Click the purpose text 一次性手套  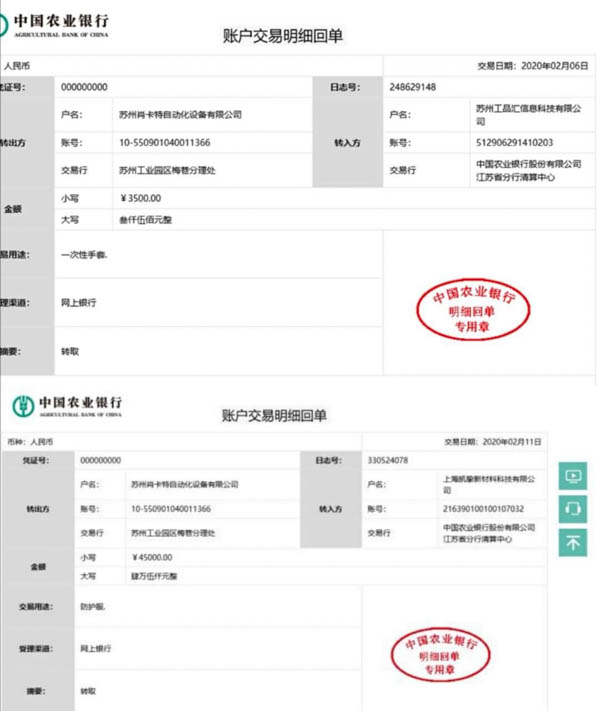[x=84, y=255]
